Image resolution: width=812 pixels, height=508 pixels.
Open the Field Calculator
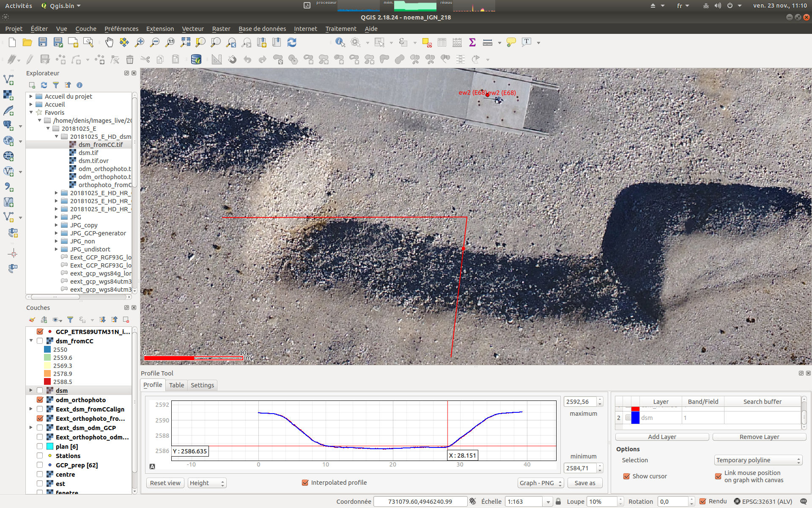point(457,42)
